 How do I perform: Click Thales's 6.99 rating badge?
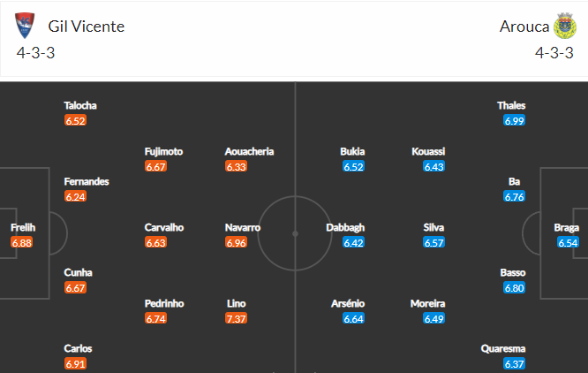(515, 120)
